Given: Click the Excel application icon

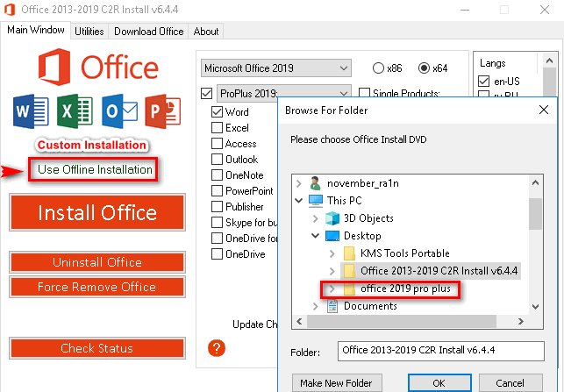Looking at the screenshot, I should tap(75, 111).
